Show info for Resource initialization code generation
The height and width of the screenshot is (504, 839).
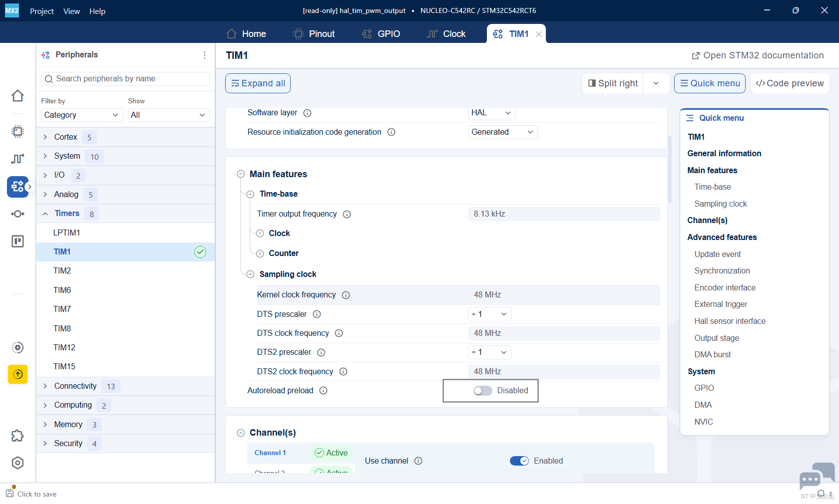tap(392, 132)
